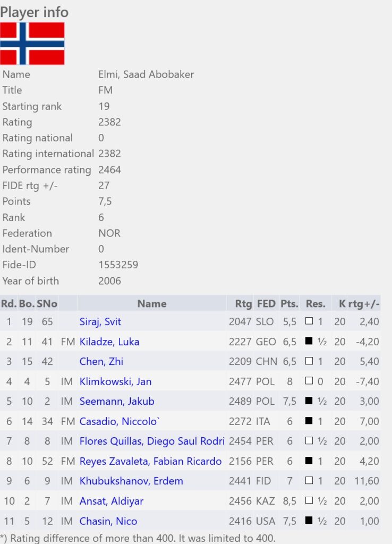Open Chasin, Nico player page
This screenshot has width=392, height=544.
(108, 521)
